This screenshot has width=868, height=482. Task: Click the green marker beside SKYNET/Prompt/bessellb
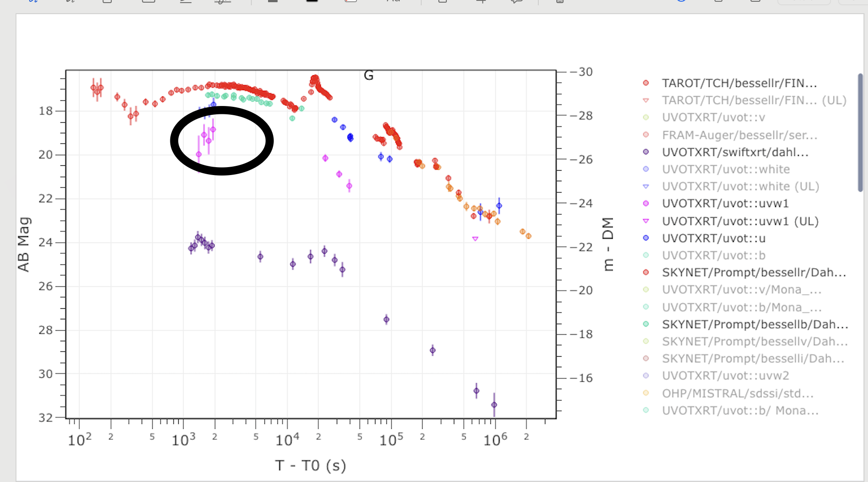tap(646, 324)
